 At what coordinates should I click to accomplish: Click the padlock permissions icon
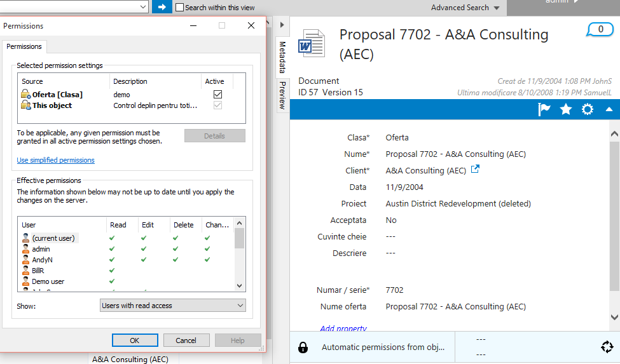point(303,347)
